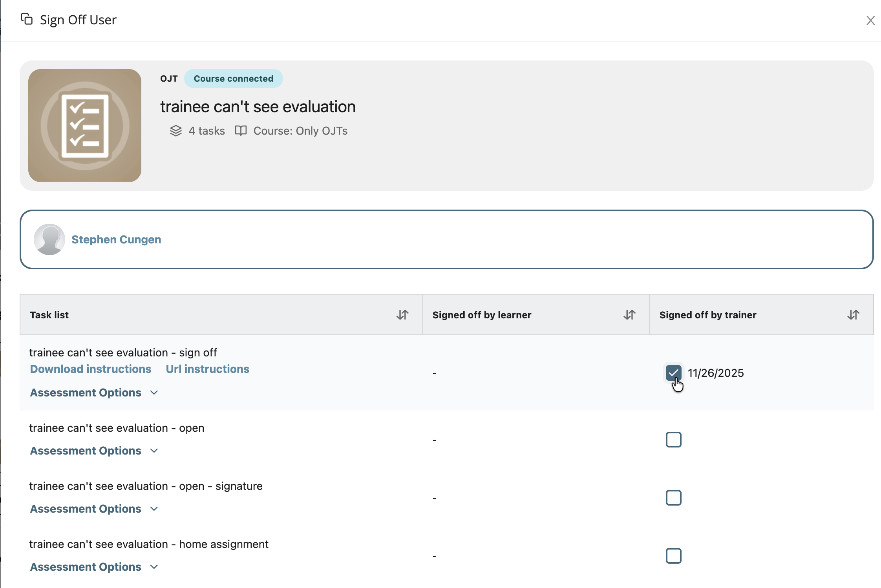Check trainer sign off for open - signature task
Screen dimensions: 881x588
[x=673, y=498]
